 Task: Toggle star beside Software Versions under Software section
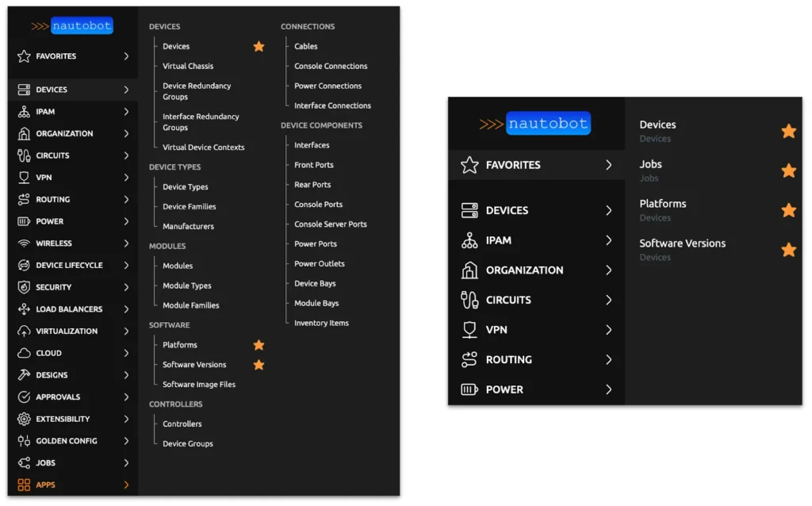coord(259,365)
